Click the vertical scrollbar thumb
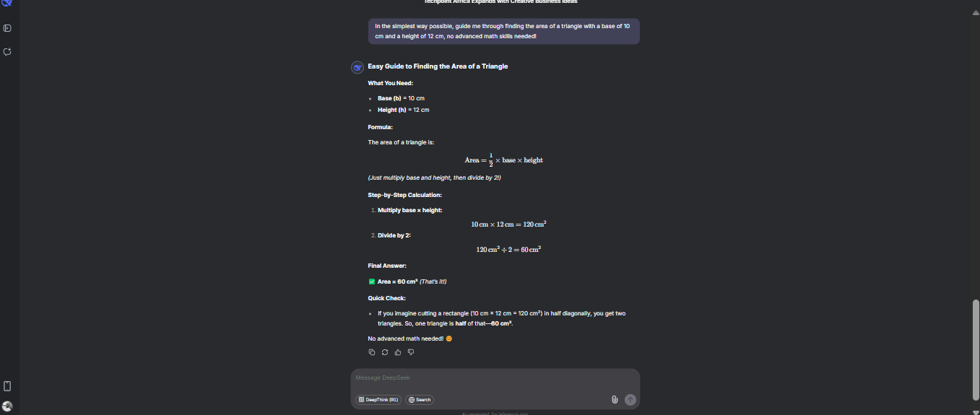Viewport: 980px width, 415px height. pyautogui.click(x=976, y=348)
